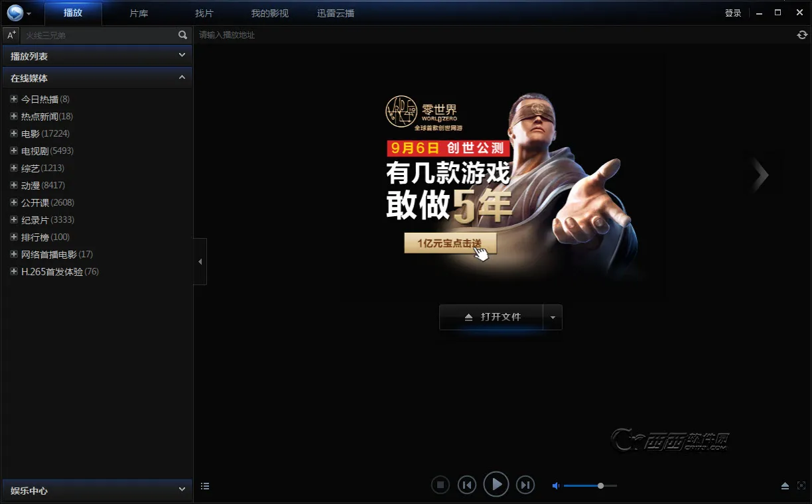This screenshot has width=812, height=504.
Task: Click the eject/open icon at bottom right
Action: (x=785, y=486)
